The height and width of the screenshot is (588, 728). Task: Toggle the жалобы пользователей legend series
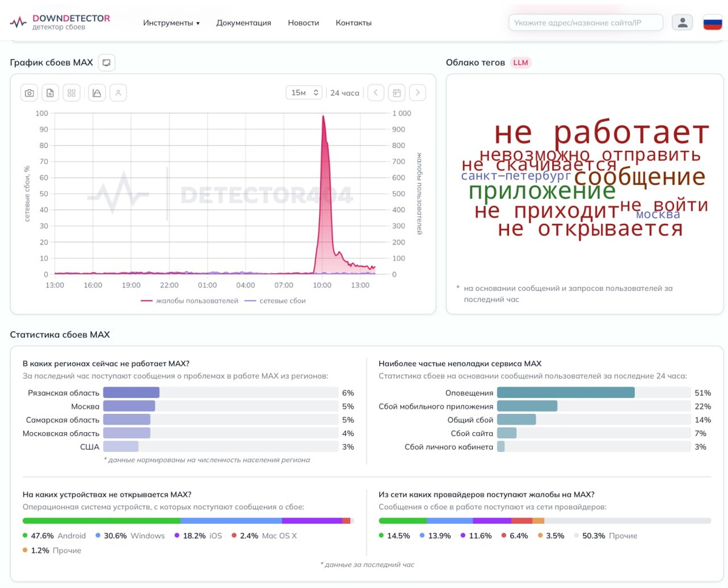click(189, 300)
